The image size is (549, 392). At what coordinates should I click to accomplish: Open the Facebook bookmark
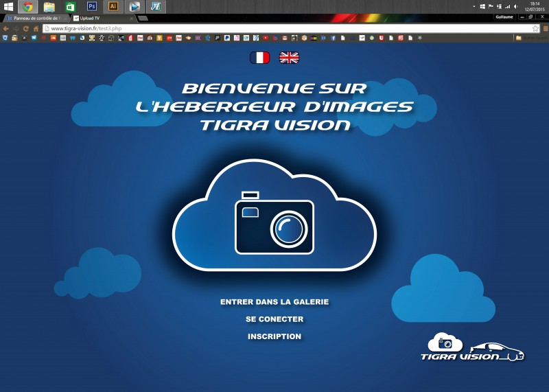pos(333,38)
